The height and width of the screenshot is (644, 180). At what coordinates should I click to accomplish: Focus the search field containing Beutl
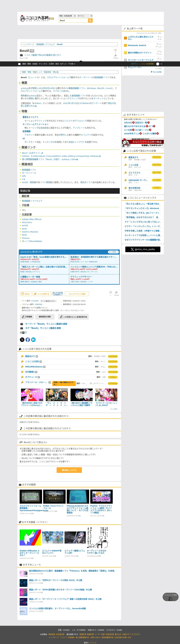[73, 21]
